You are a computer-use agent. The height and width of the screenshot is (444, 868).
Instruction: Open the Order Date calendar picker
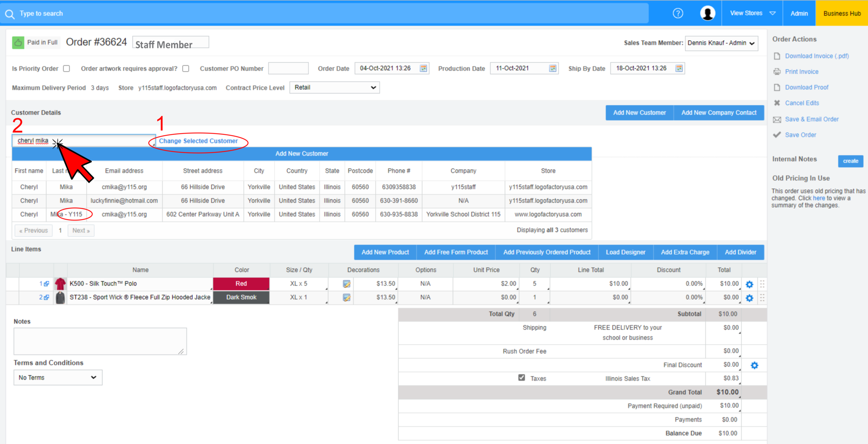(423, 68)
